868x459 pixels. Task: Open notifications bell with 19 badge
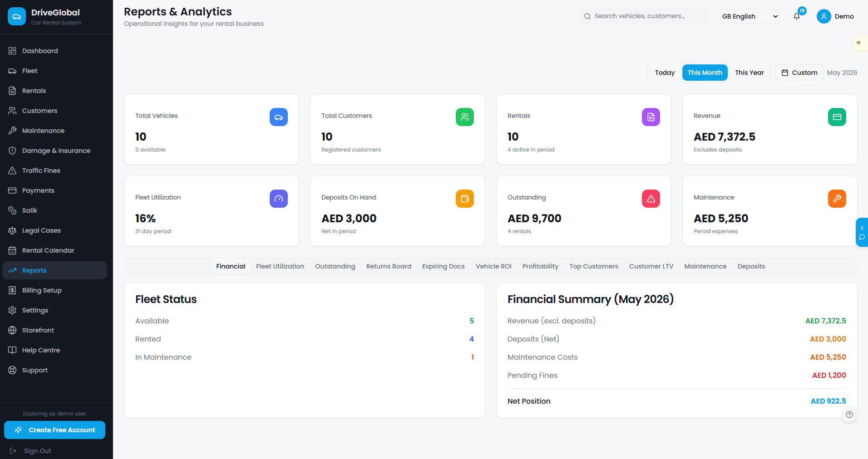tap(797, 16)
